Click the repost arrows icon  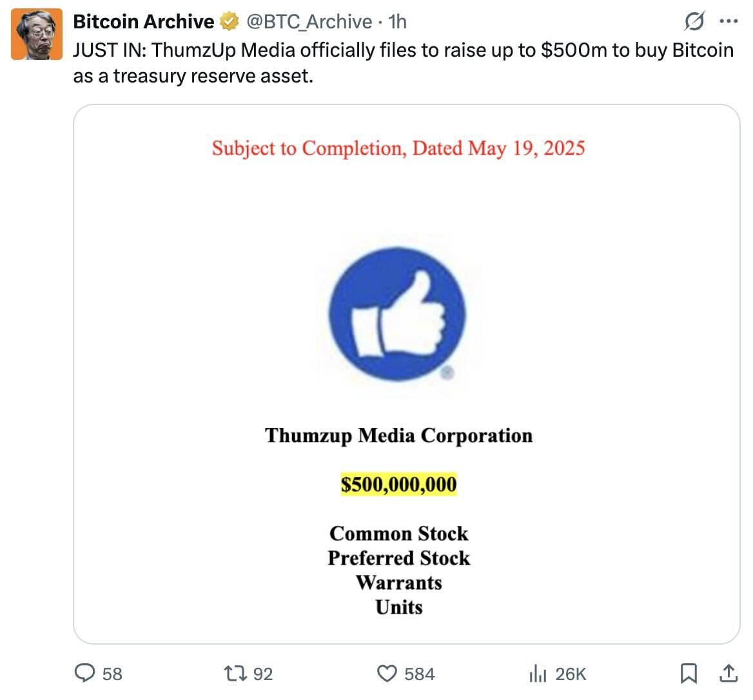236,673
